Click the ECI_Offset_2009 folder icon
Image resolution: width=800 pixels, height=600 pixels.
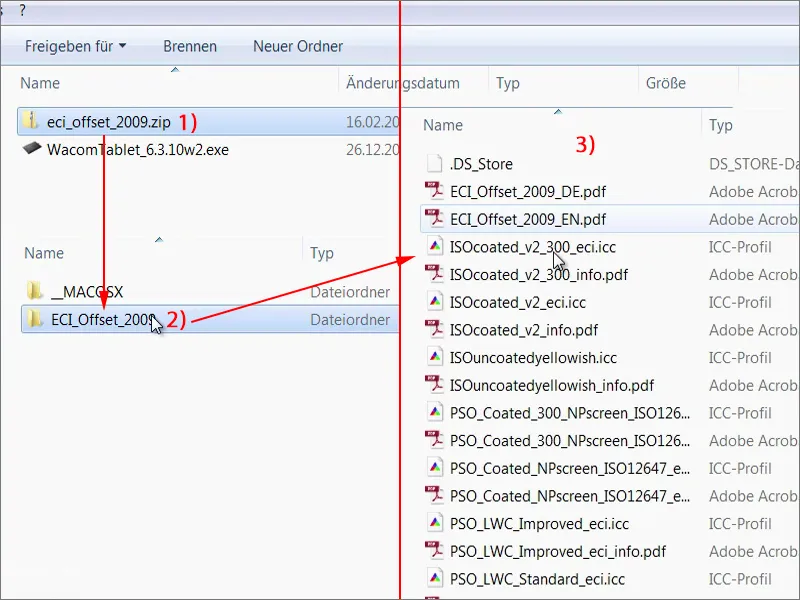tap(34, 319)
